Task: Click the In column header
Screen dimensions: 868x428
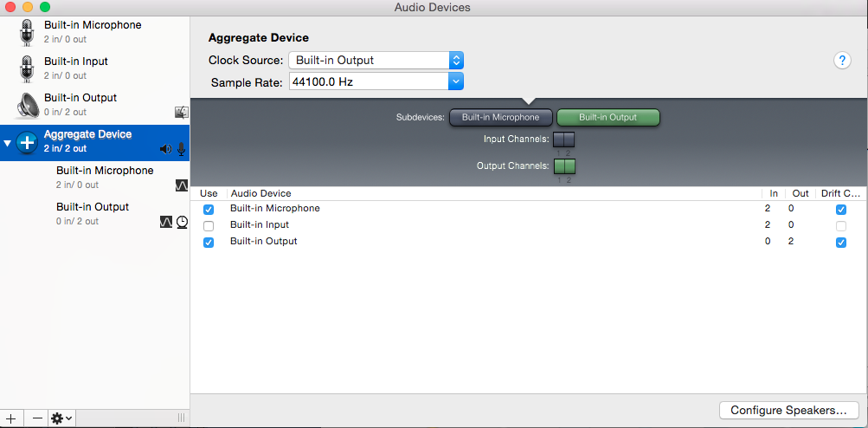Action: coord(774,193)
